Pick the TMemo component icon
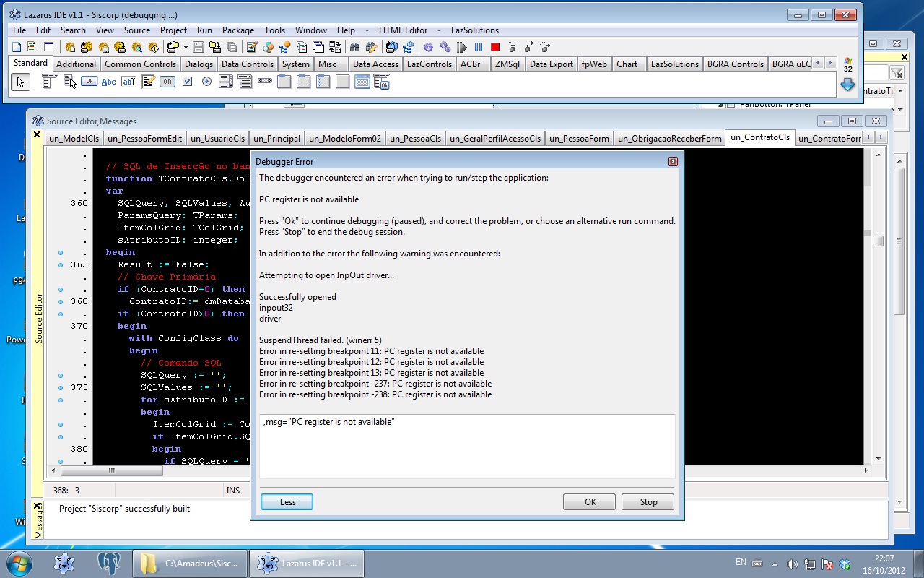 [x=148, y=82]
